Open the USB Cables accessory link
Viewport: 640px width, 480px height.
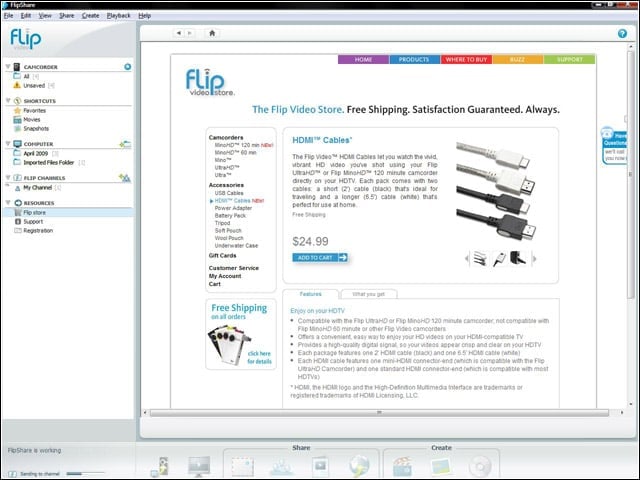click(x=229, y=193)
